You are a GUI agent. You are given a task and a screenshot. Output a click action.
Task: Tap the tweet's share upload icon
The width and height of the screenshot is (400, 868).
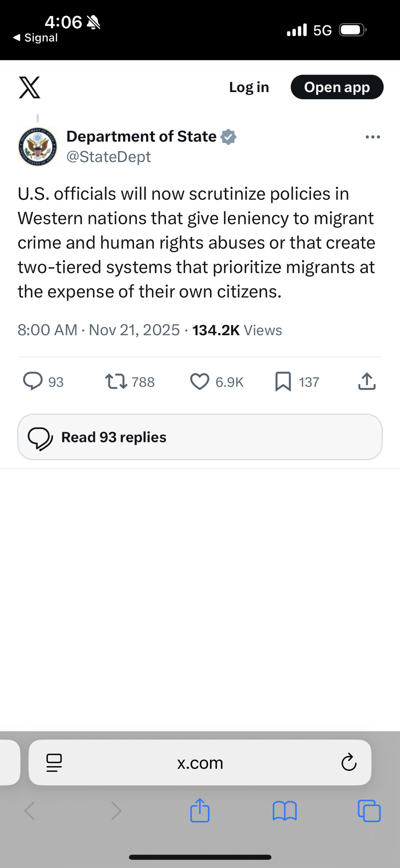click(367, 381)
